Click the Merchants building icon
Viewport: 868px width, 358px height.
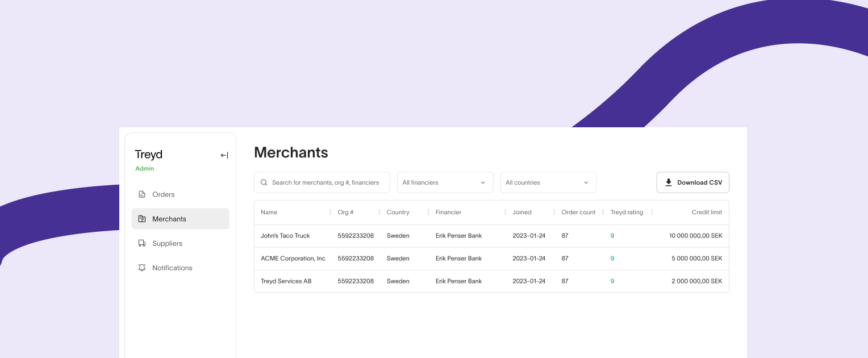142,219
